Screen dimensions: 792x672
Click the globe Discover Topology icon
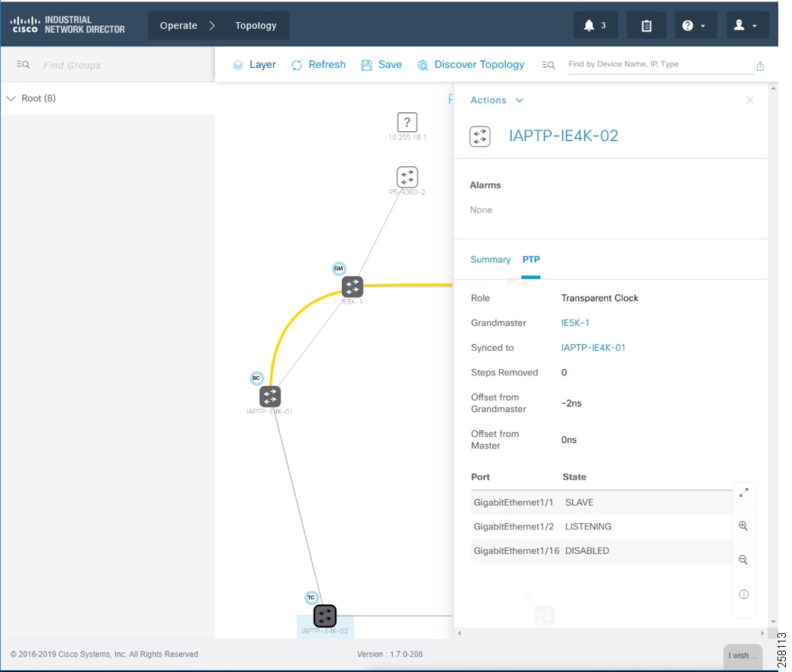[422, 65]
